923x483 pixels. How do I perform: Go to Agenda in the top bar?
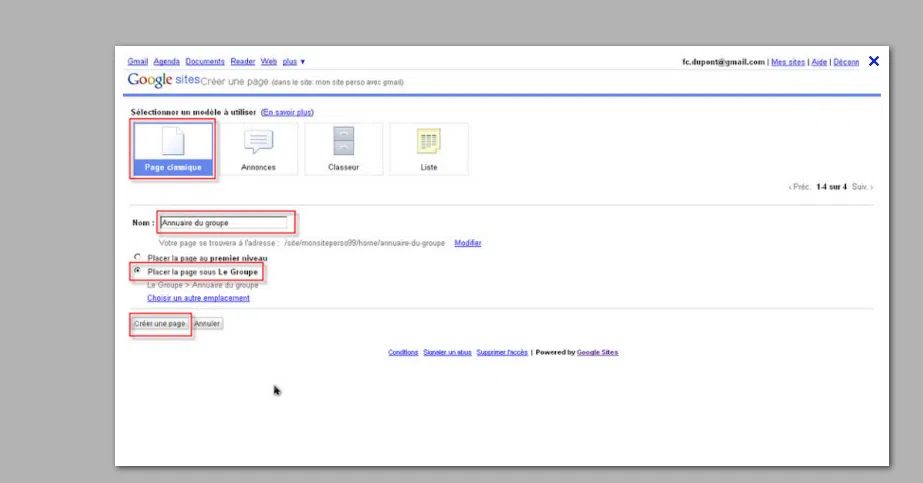pyautogui.click(x=167, y=61)
